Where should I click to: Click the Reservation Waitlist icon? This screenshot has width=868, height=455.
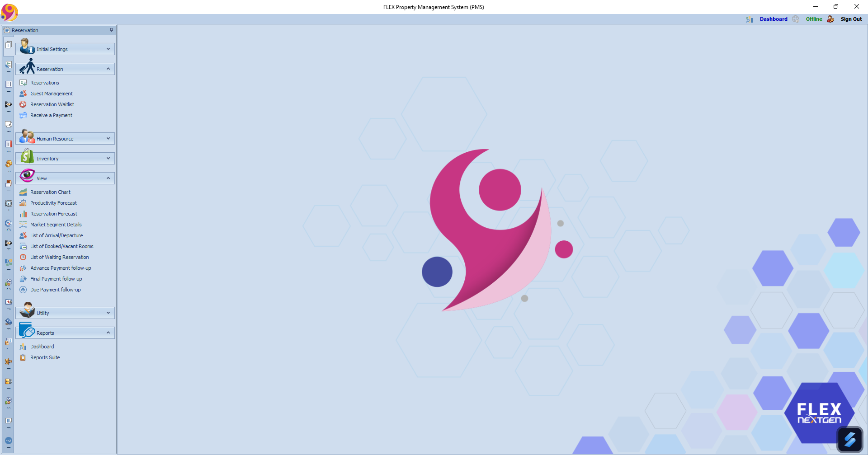point(23,104)
